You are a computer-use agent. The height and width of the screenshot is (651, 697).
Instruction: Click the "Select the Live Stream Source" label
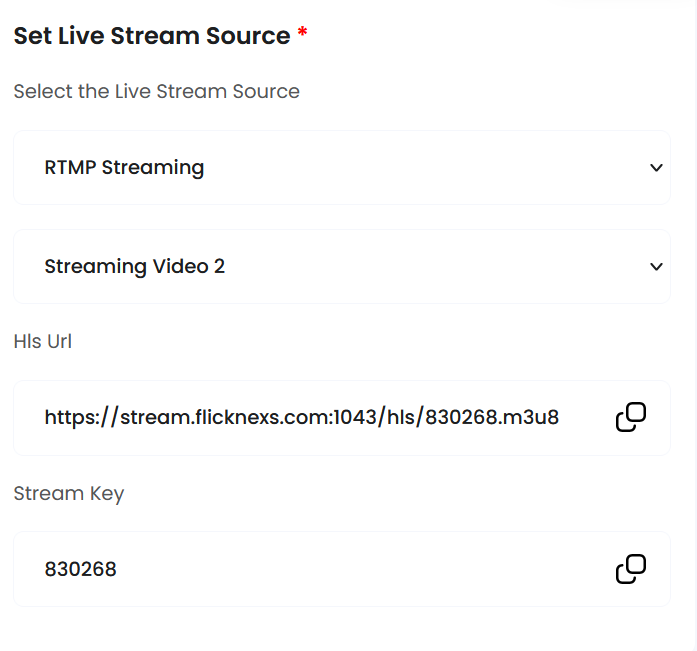point(156,92)
